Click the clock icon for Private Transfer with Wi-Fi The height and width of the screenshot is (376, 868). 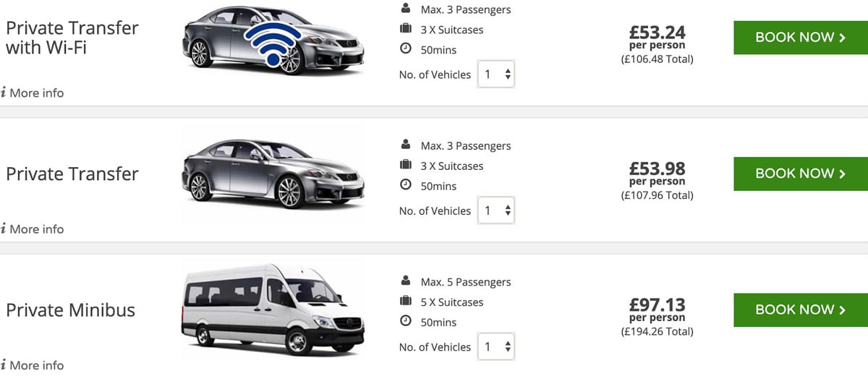[x=406, y=50]
